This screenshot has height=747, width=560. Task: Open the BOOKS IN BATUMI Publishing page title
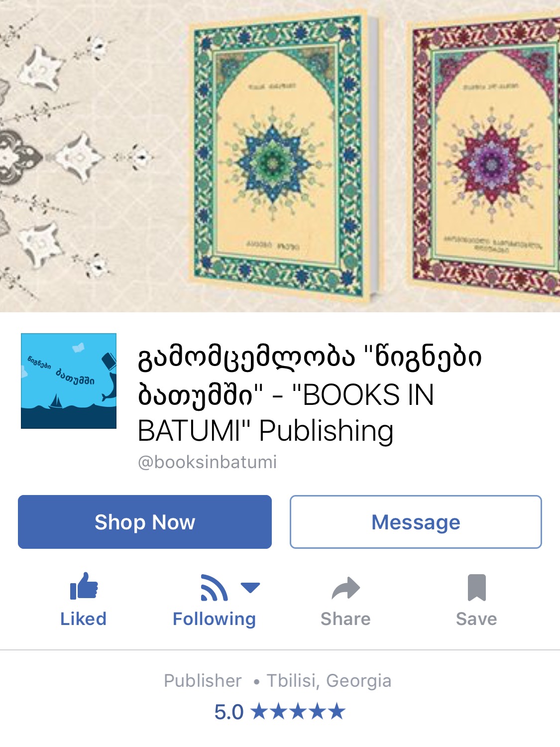click(x=310, y=393)
